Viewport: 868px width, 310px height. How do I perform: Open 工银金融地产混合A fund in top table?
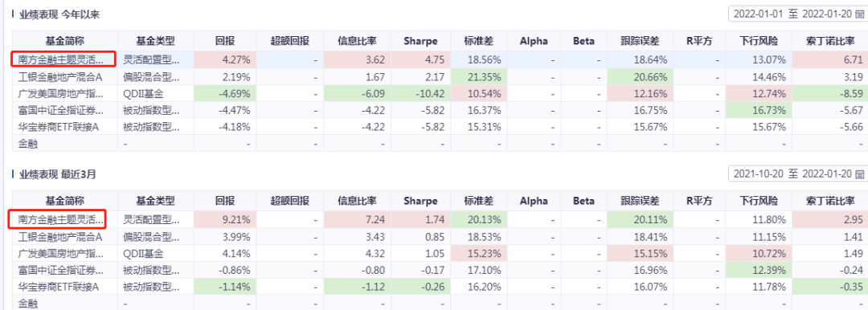(59, 76)
